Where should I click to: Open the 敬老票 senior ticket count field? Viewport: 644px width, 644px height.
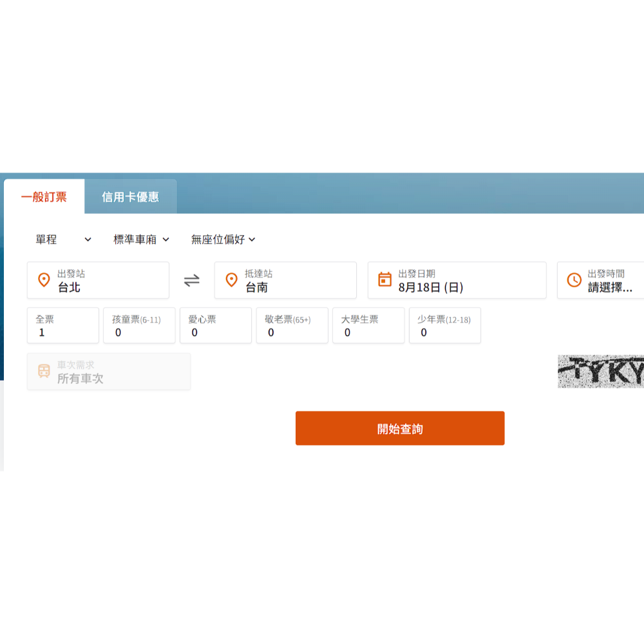(x=292, y=326)
